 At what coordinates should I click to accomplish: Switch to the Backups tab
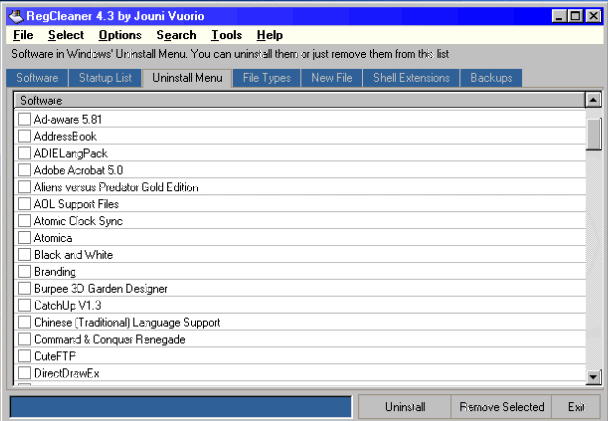tap(491, 78)
